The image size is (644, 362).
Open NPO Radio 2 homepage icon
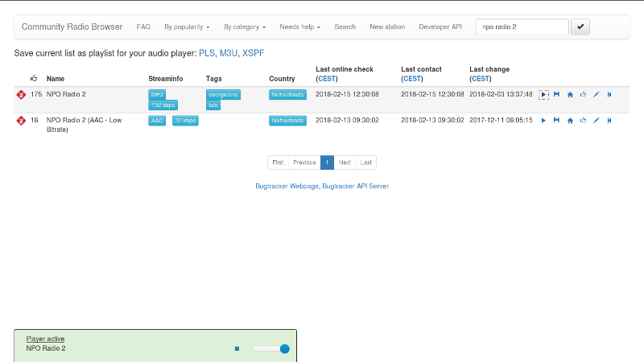(x=570, y=94)
